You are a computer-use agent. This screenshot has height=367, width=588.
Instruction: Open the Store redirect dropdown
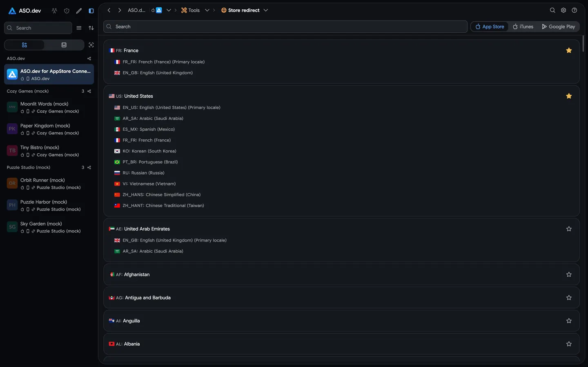266,10
